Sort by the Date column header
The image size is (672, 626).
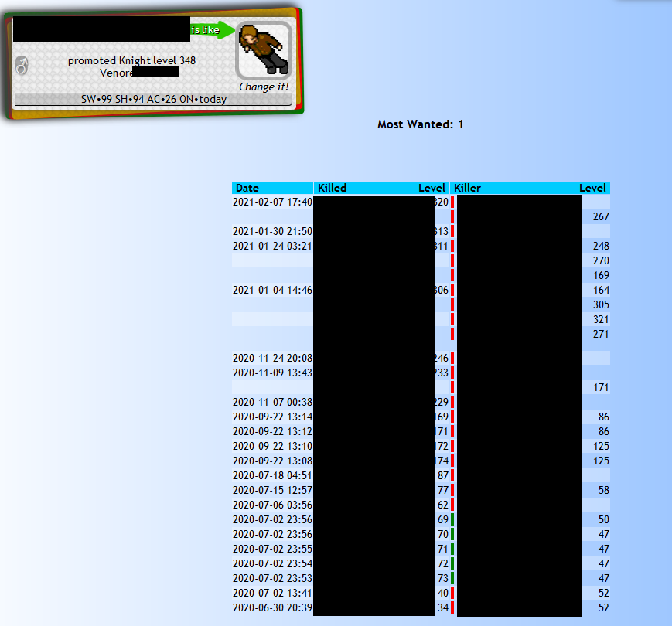coord(247,188)
